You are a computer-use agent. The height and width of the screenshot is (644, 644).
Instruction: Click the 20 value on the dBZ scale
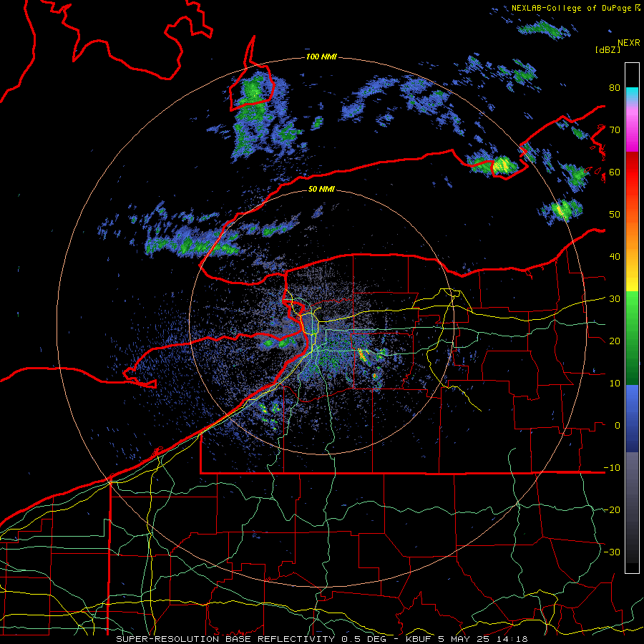[615, 341]
